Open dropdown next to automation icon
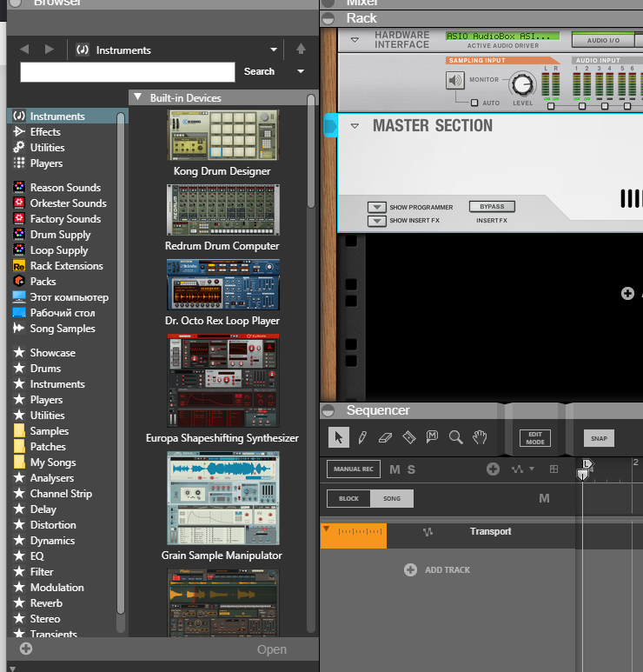 pos(532,469)
